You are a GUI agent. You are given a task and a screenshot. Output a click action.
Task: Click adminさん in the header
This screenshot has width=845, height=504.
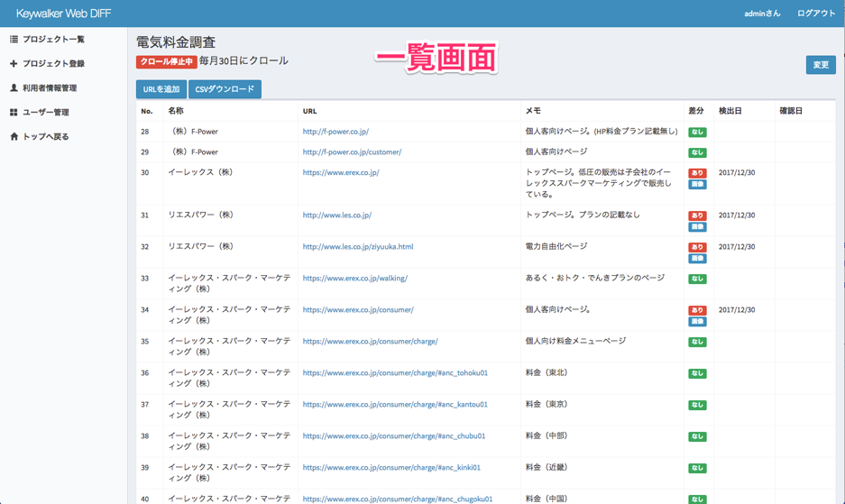762,14
